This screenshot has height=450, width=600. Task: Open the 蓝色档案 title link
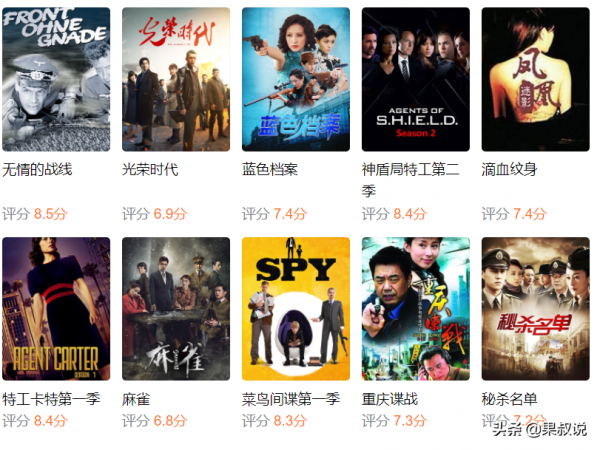(x=270, y=170)
